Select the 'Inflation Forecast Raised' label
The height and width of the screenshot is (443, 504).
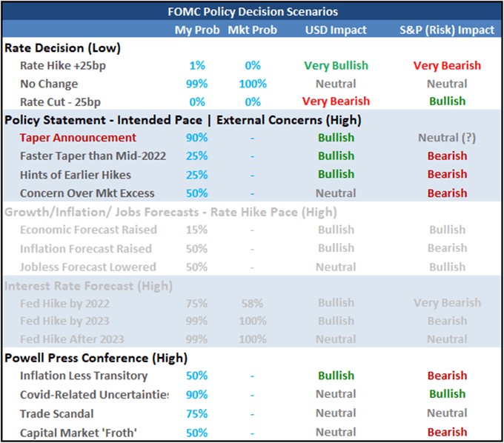(x=86, y=249)
